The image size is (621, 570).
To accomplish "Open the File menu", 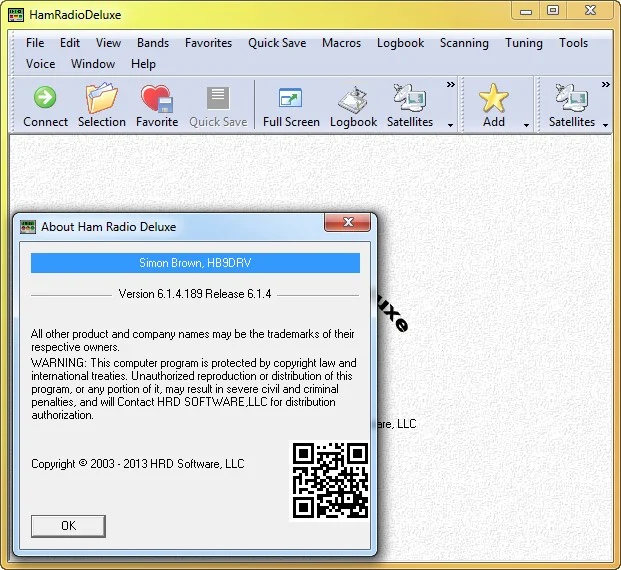I will (x=35, y=43).
